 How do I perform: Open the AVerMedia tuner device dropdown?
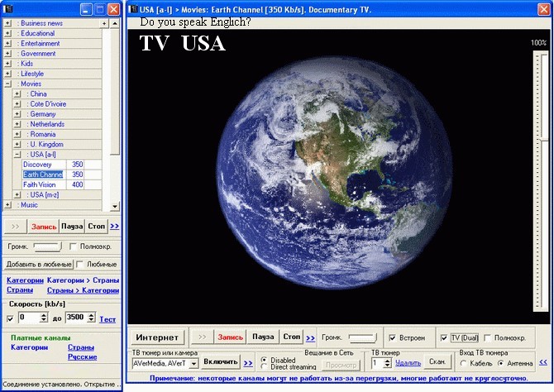pyautogui.click(x=194, y=363)
